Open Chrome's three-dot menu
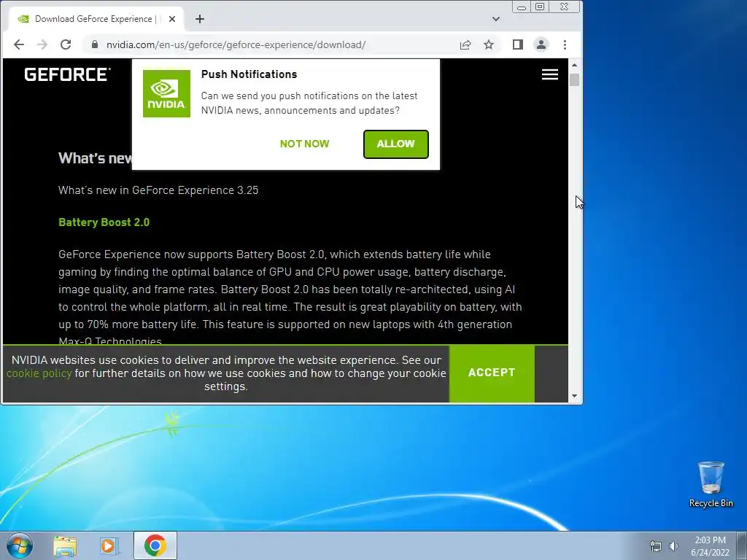This screenshot has width=747, height=560. pyautogui.click(x=565, y=44)
